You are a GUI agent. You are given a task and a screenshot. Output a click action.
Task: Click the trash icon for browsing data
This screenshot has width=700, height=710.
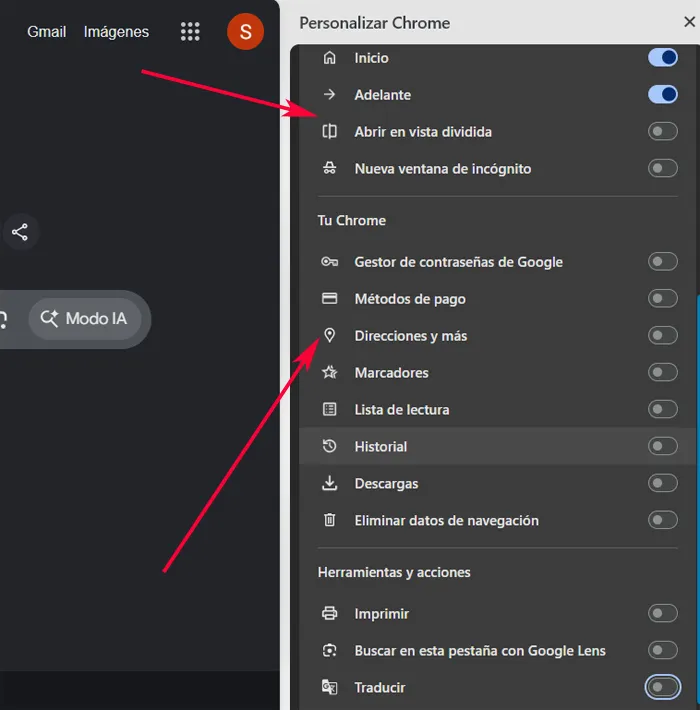point(330,520)
